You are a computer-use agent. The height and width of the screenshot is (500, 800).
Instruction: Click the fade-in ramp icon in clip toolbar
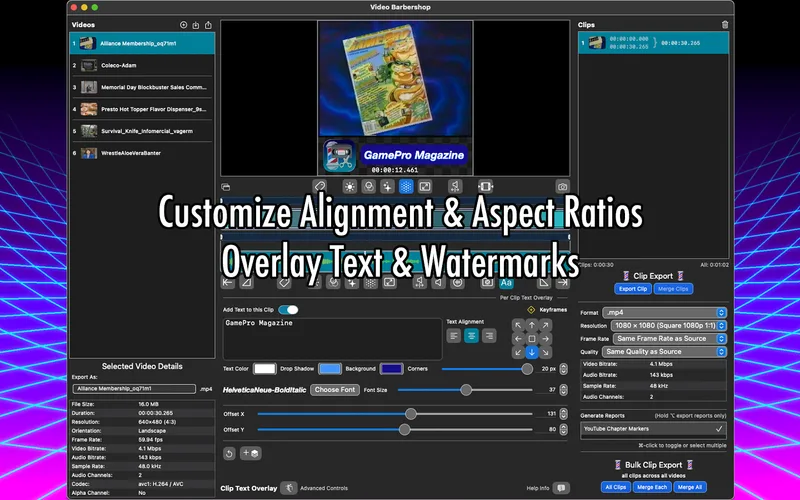point(246,282)
